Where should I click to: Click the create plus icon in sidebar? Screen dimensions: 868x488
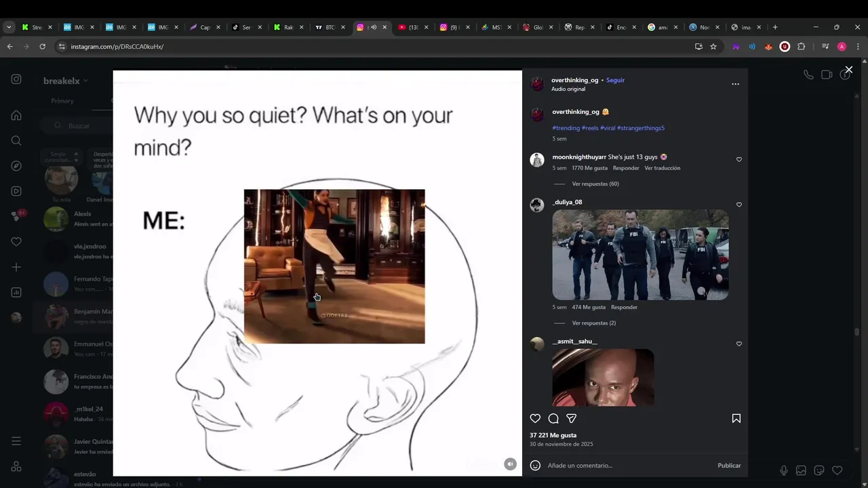click(16, 267)
